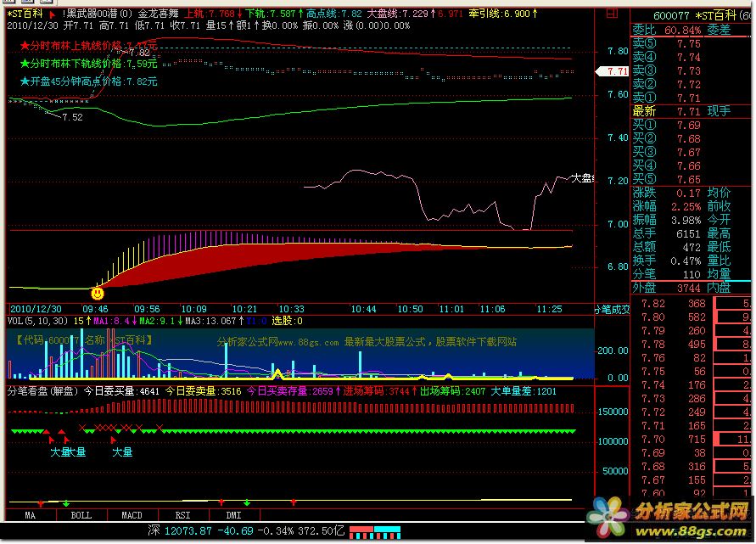Click the 分时布林下轨线价格:7.59元 label
Image resolution: width=756 pixels, height=544 pixels.
[x=89, y=64]
